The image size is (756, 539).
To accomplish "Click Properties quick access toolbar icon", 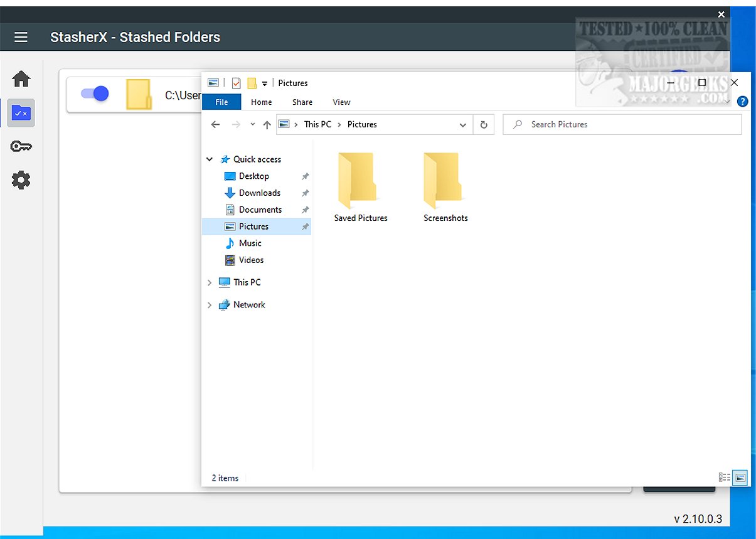I will pos(237,83).
